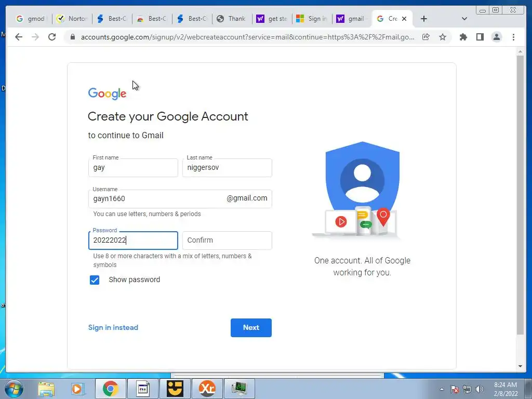
Task: Open the orange Xr taskbar app
Action: click(x=207, y=389)
